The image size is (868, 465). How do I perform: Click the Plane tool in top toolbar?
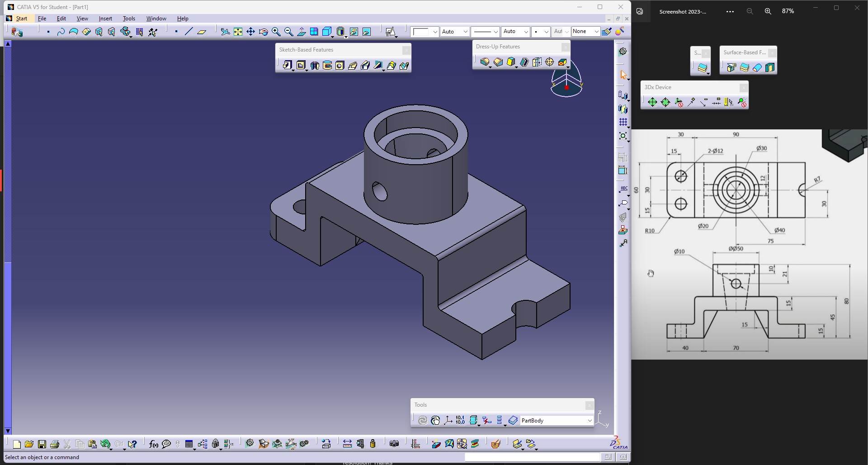(x=202, y=31)
